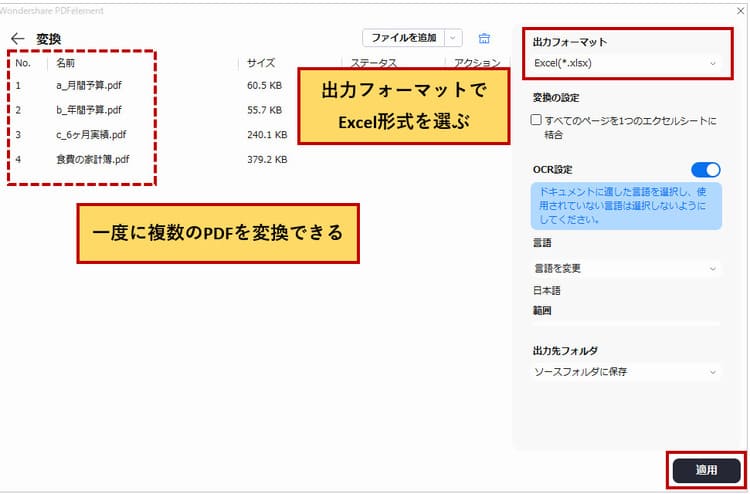The width and height of the screenshot is (750, 494).
Task: Click the 379.2 KB size cell
Action: [x=267, y=159]
